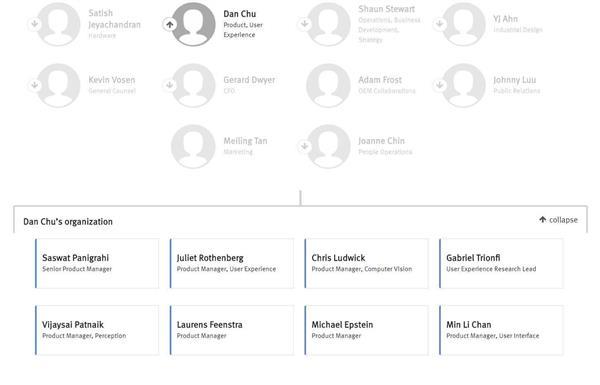The width and height of the screenshot is (600, 385).
Task: Click the Shaun Stewart name
Action: [x=386, y=9]
